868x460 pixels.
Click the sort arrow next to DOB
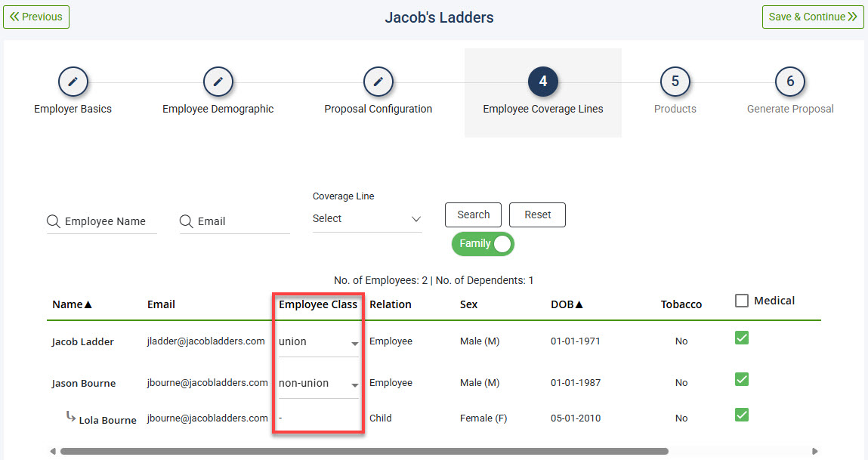tap(580, 304)
